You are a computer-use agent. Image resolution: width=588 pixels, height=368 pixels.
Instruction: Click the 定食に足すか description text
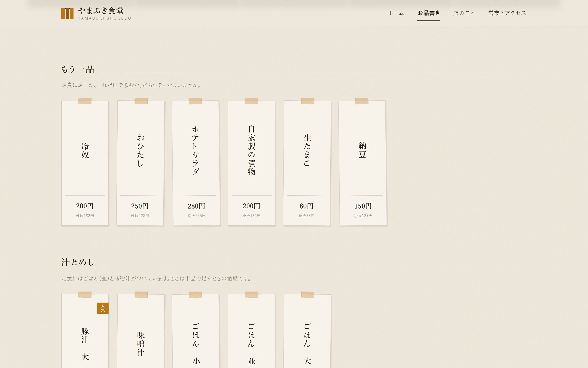(x=131, y=85)
